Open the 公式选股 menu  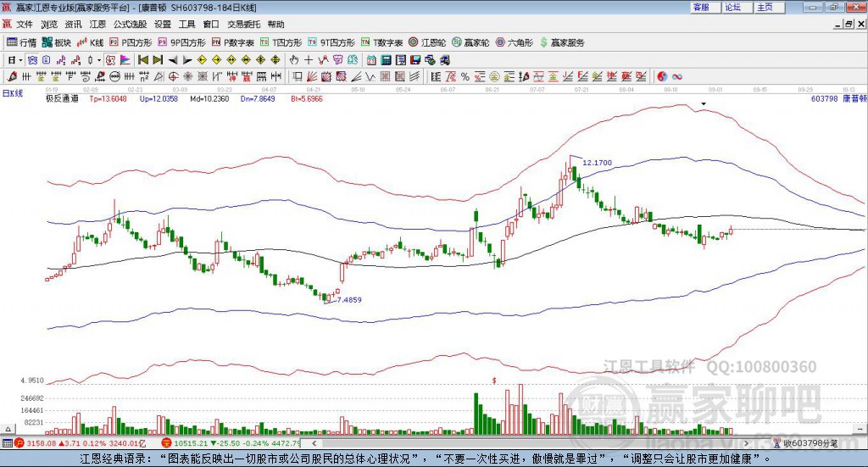(x=130, y=25)
